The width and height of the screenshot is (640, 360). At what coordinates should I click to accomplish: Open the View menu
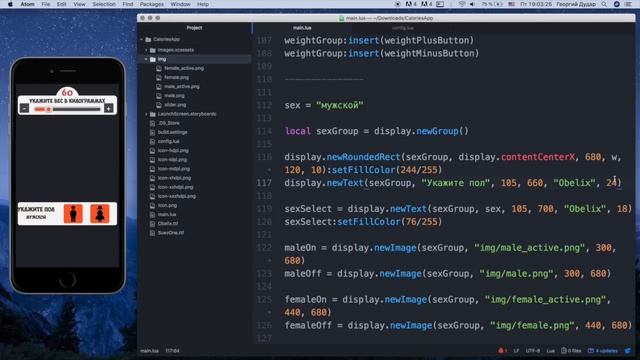[x=79, y=4]
